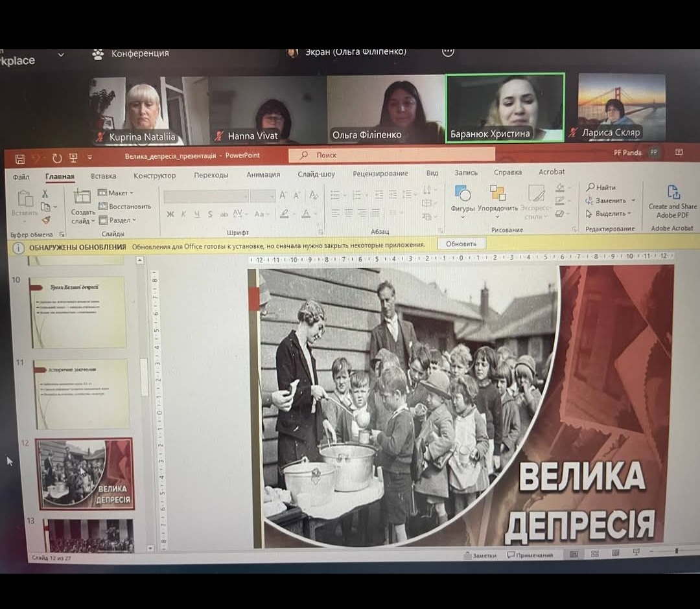Click the Arrange (Упорядочить) icon
Image resolution: width=700 pixels, height=609 pixels.
point(498,194)
